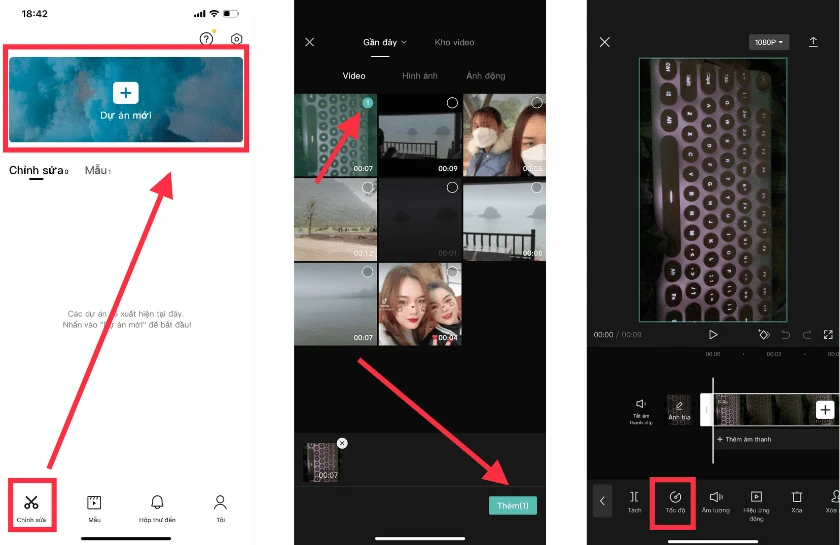Tick the circle on the 00:12 video
Image resolution: width=840 pixels, height=545 pixels.
tap(368, 187)
